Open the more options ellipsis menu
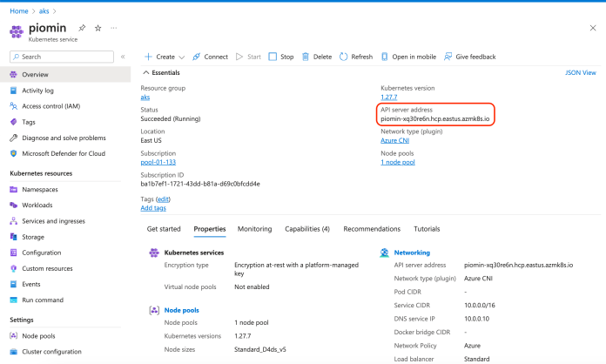606x364 pixels. tap(113, 28)
